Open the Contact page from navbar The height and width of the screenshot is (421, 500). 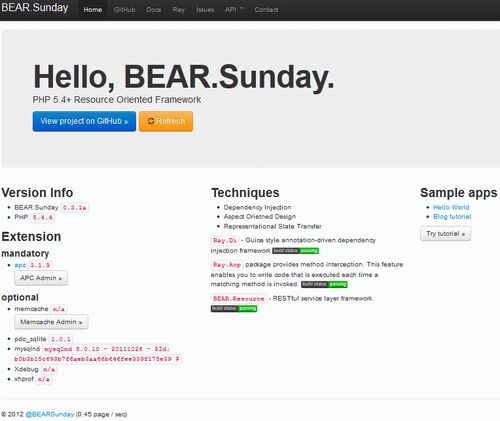click(266, 10)
